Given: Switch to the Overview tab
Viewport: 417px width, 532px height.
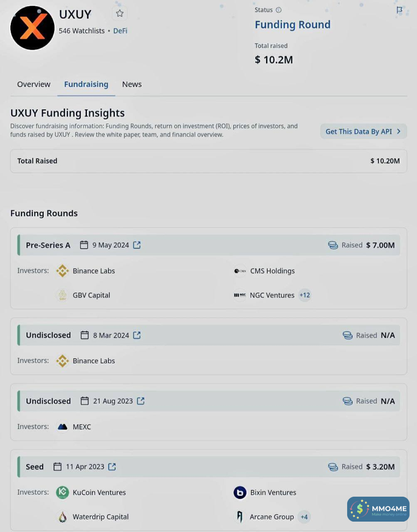Looking at the screenshot, I should [x=34, y=84].
